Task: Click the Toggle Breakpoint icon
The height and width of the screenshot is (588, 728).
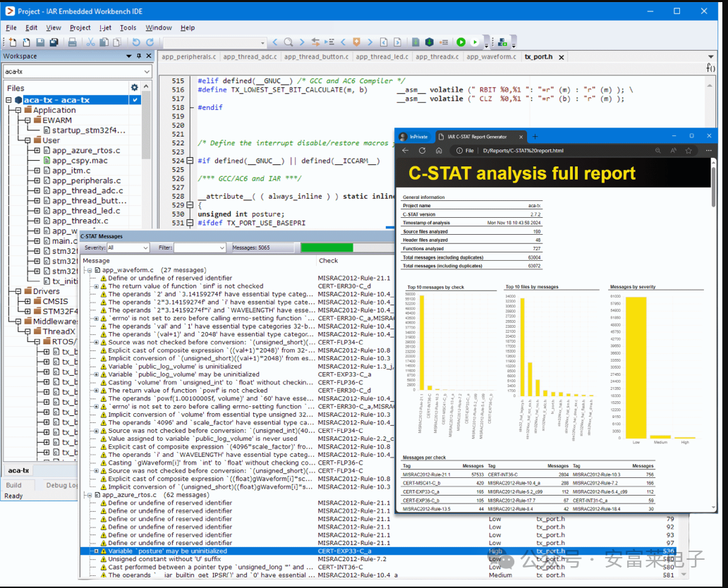Action: [x=444, y=42]
